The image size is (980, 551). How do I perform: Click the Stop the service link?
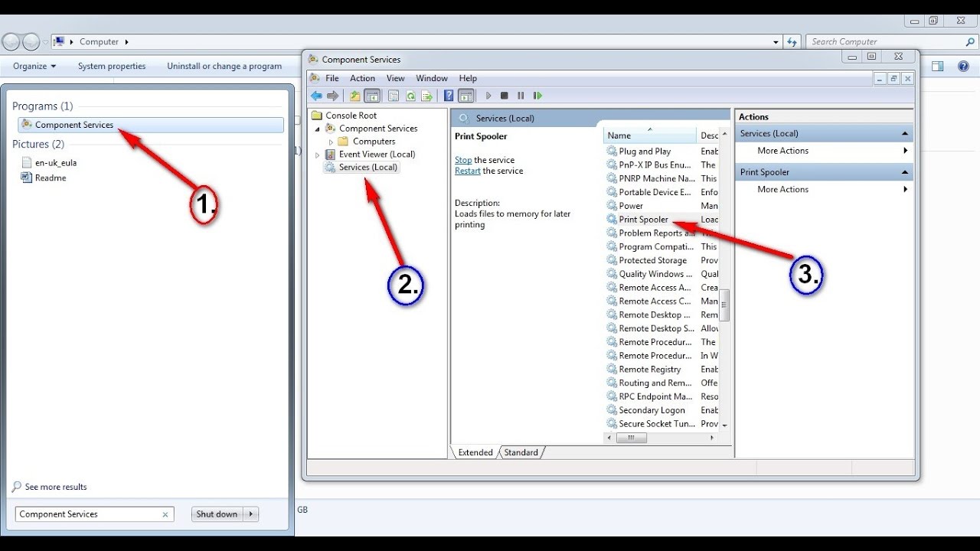pyautogui.click(x=463, y=160)
